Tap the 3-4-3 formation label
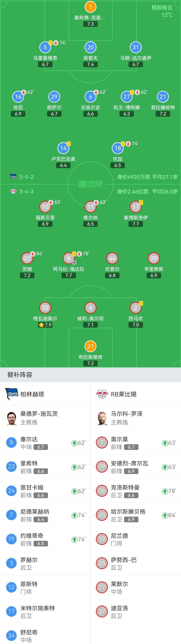 [x=26, y=192]
